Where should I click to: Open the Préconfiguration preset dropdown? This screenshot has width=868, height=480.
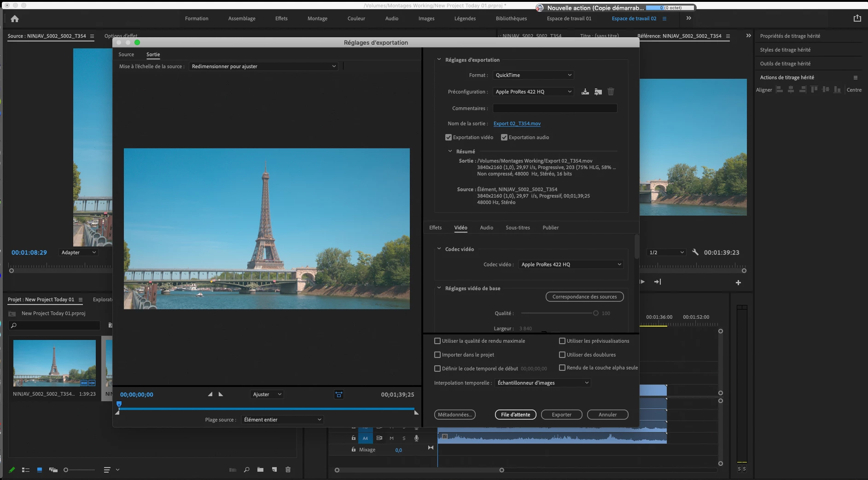tap(533, 92)
